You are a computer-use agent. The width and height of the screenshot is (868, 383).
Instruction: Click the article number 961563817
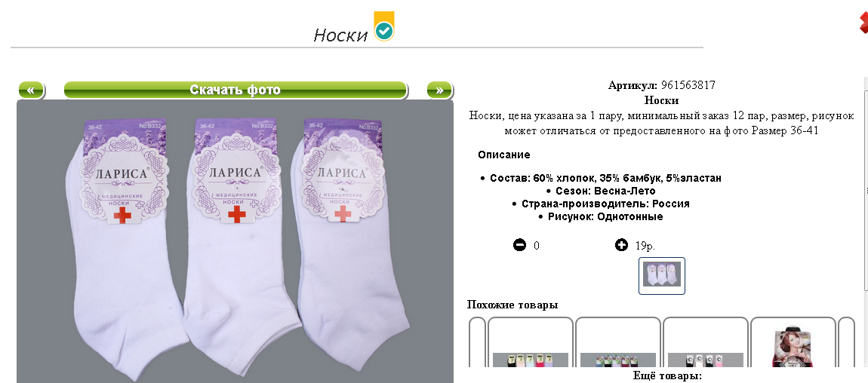pos(688,85)
